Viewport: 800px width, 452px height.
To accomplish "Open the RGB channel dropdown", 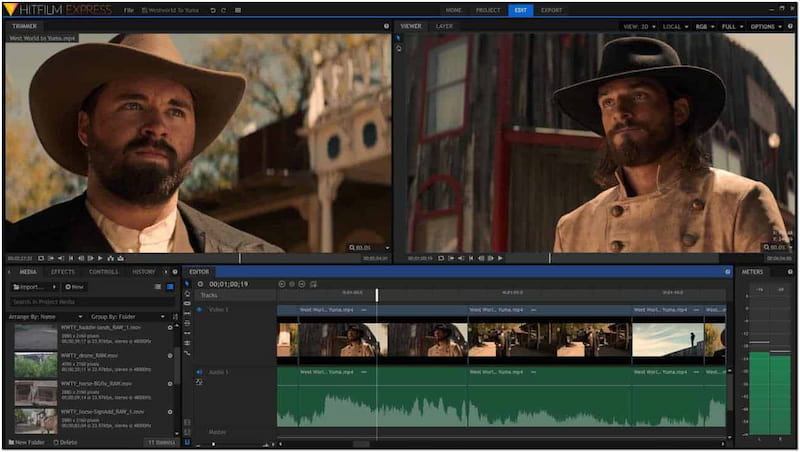I will click(705, 27).
